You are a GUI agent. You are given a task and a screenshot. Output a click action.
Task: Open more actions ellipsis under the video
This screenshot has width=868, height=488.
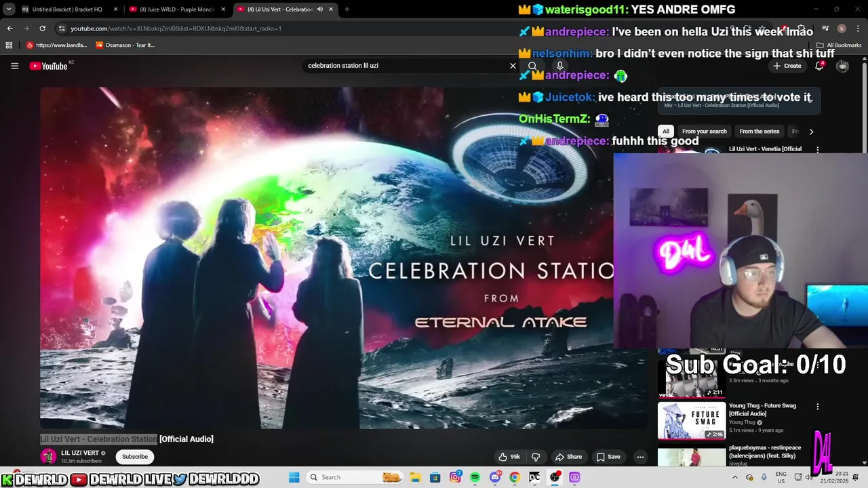tap(640, 457)
